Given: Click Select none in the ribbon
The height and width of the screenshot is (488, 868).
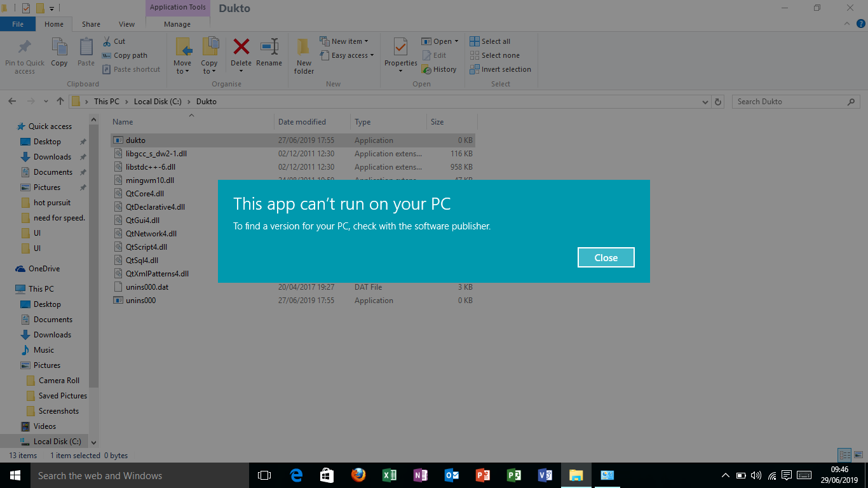Looking at the screenshot, I should point(494,55).
